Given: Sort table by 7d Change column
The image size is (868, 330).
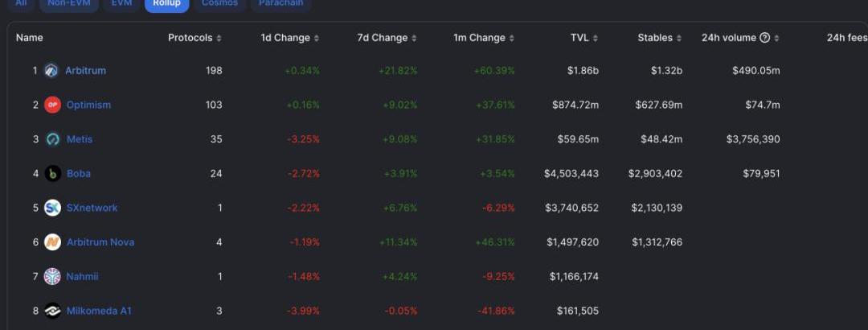Looking at the screenshot, I should [x=387, y=38].
